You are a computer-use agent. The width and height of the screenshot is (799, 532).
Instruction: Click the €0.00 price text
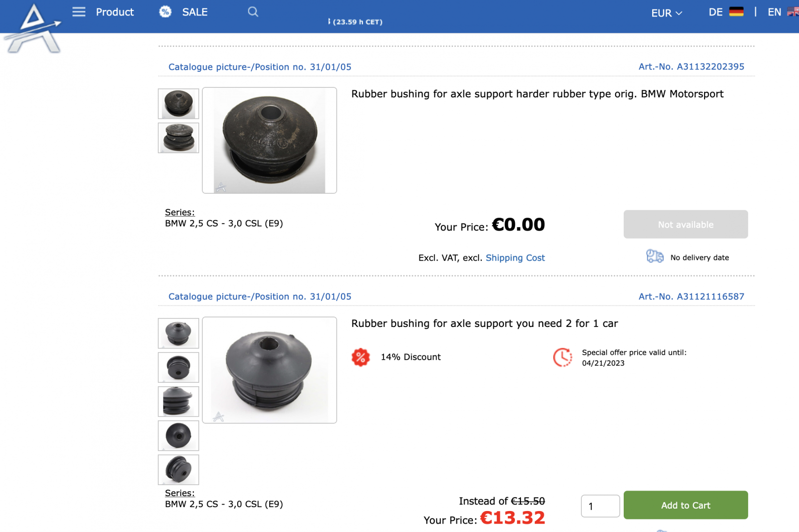coord(518,225)
